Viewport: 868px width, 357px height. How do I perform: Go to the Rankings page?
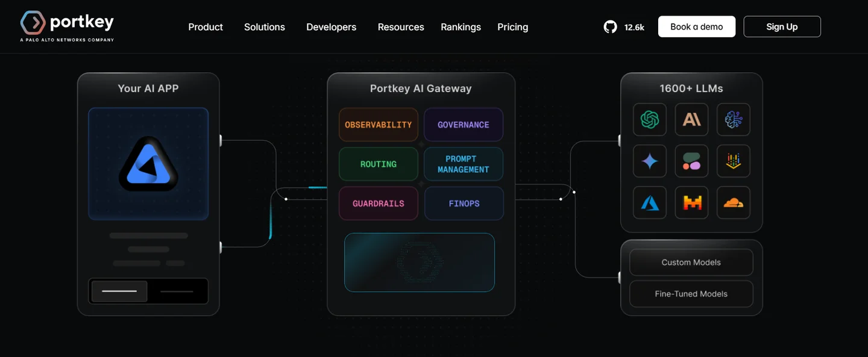tap(461, 27)
